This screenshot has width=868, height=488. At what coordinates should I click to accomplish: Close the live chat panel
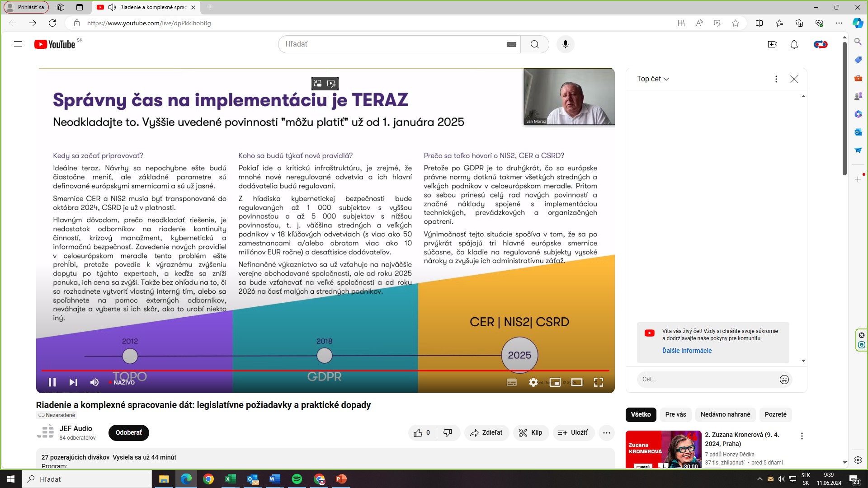794,79
